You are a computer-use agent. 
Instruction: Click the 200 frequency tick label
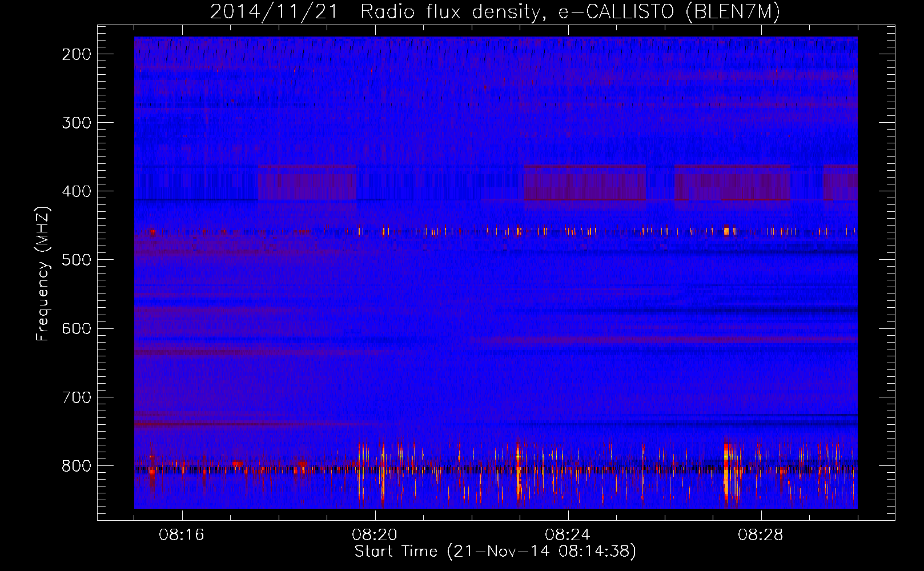pos(77,54)
